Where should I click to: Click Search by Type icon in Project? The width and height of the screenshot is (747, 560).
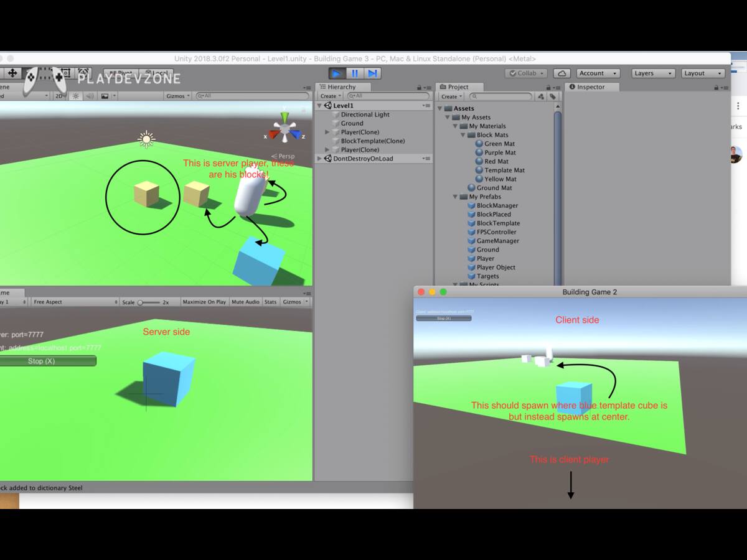click(540, 96)
